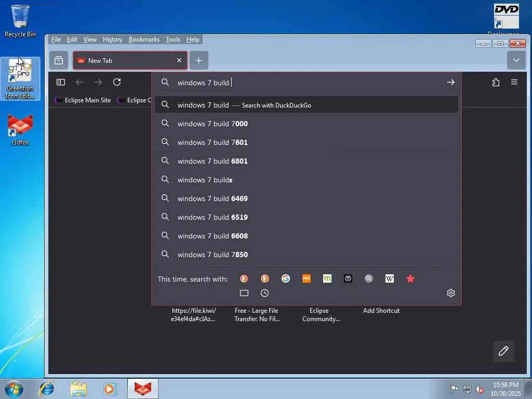Close the New Tab tab

(x=179, y=60)
